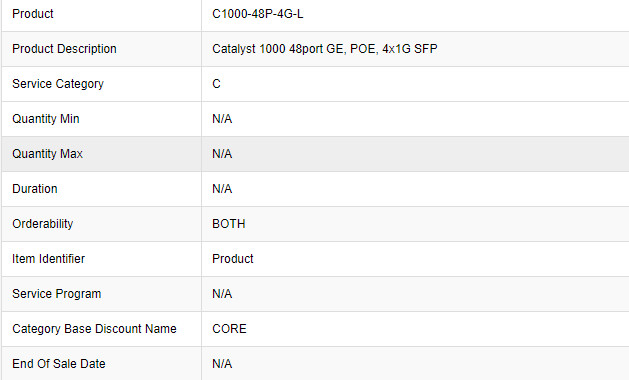Select the Item Identifier value Product
The width and height of the screenshot is (629, 380).
(233, 258)
